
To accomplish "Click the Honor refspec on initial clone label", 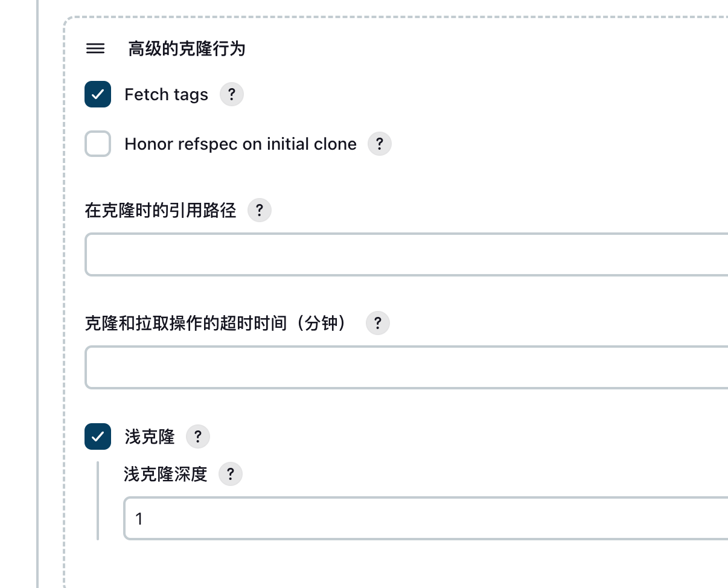I will click(240, 144).
